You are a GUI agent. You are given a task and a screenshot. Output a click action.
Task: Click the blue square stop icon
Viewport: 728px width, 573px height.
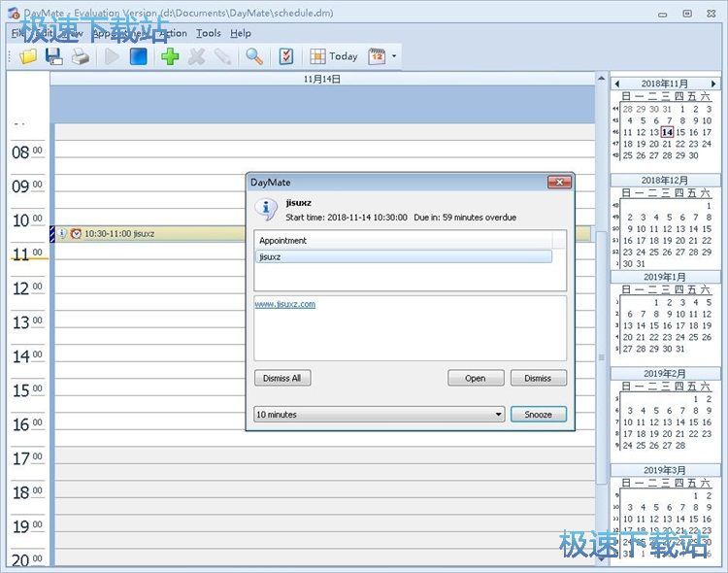(138, 56)
